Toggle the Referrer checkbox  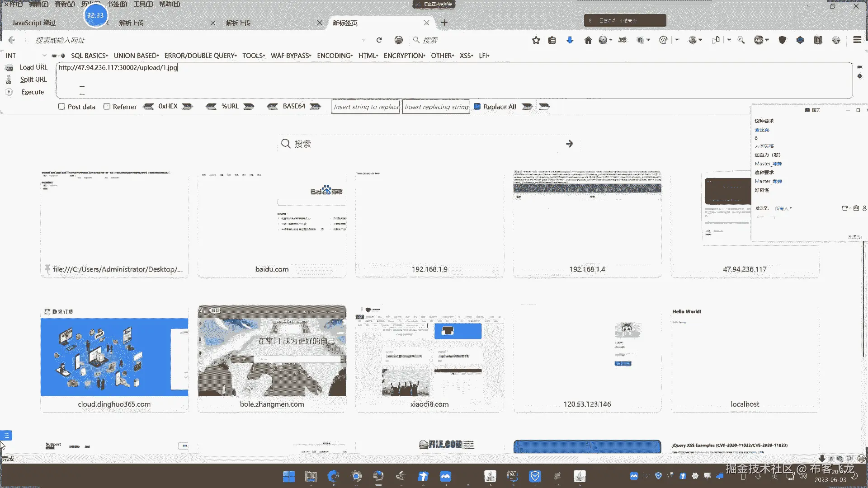coord(107,107)
